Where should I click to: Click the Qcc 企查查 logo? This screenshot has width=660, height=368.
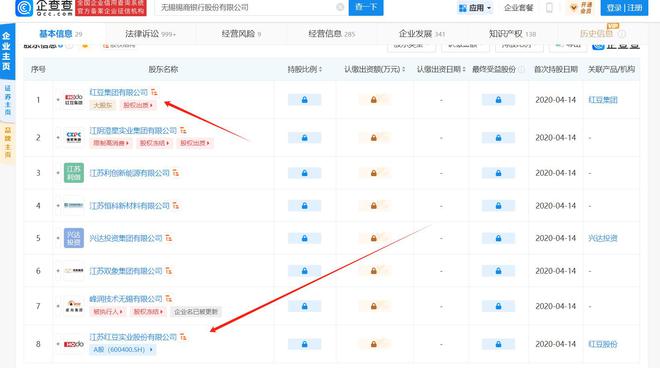click(x=44, y=8)
